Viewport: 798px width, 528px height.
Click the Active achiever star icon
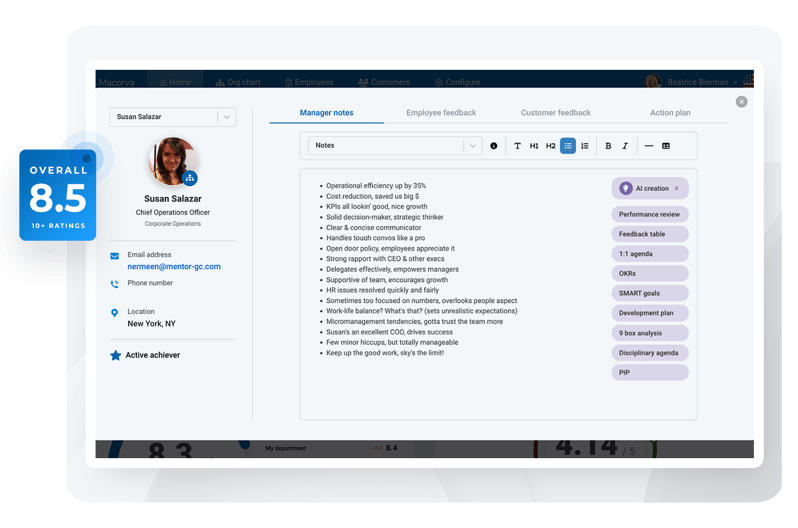coord(116,355)
